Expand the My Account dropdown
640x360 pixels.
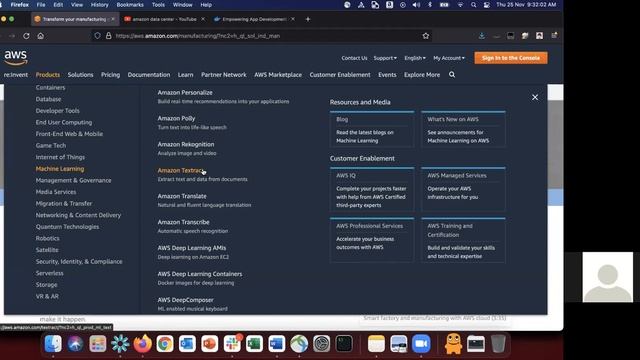[449, 58]
